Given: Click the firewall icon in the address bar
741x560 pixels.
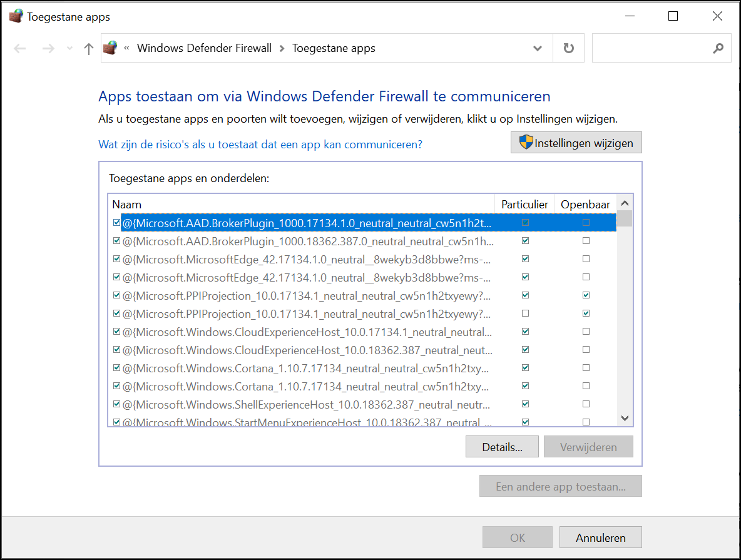Looking at the screenshot, I should (110, 48).
